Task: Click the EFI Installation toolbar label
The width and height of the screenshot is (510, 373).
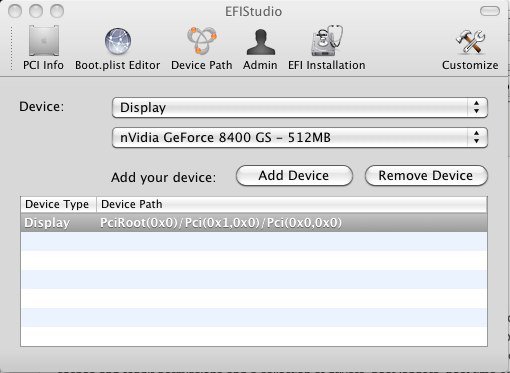Action: (x=327, y=65)
